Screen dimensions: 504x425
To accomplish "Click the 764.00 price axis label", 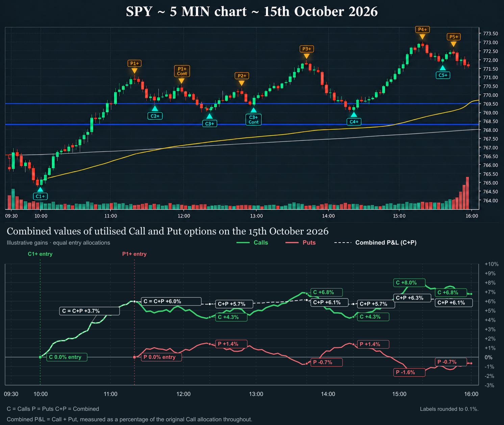I will 490,201.
